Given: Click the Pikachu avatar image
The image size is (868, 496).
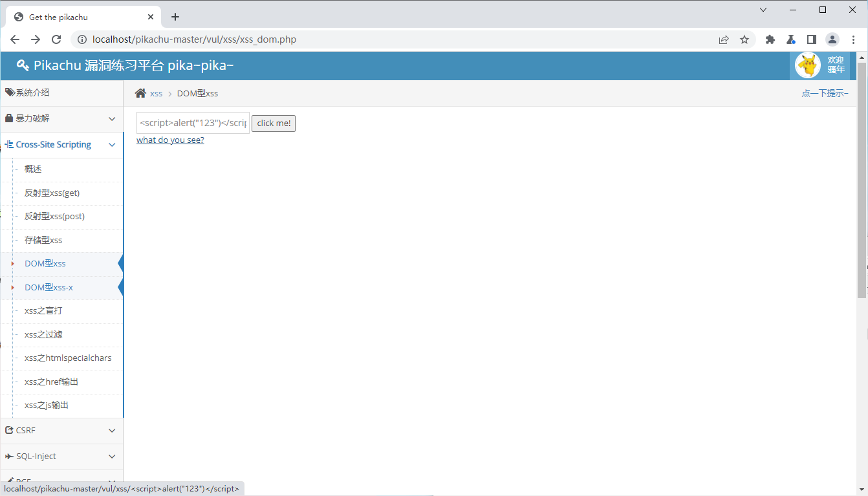Looking at the screenshot, I should coord(807,65).
